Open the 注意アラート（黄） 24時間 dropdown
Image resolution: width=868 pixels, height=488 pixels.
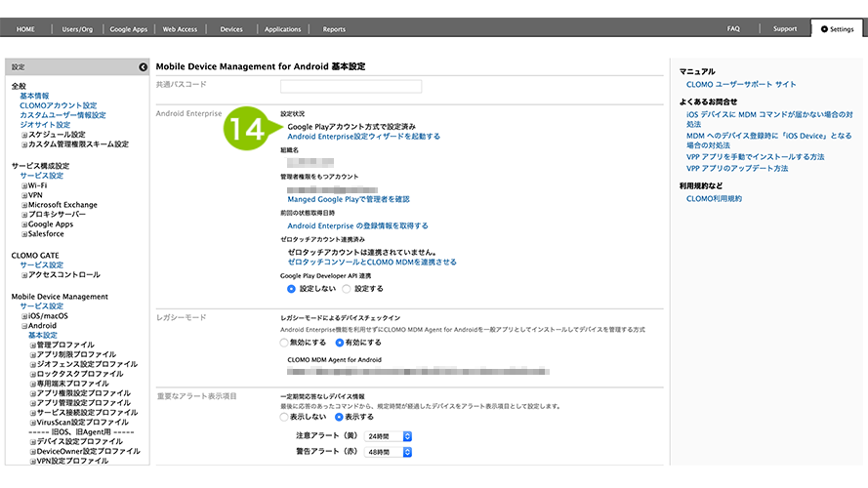(388, 436)
